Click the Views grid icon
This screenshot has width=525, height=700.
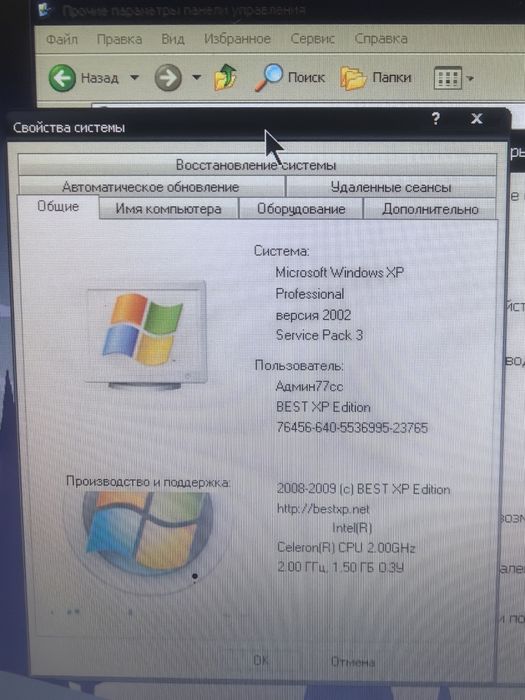click(x=448, y=78)
